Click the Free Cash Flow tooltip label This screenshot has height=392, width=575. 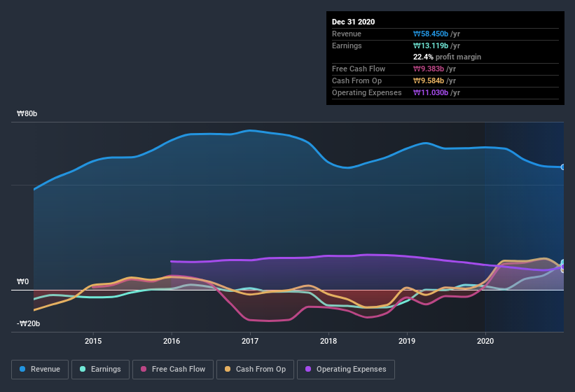[359, 69]
